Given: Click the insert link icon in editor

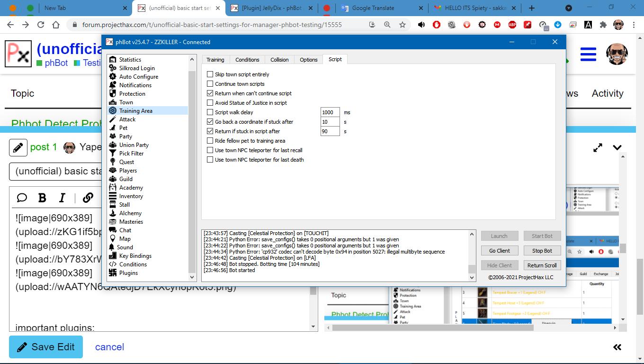Looking at the screenshot, I should [x=88, y=198].
